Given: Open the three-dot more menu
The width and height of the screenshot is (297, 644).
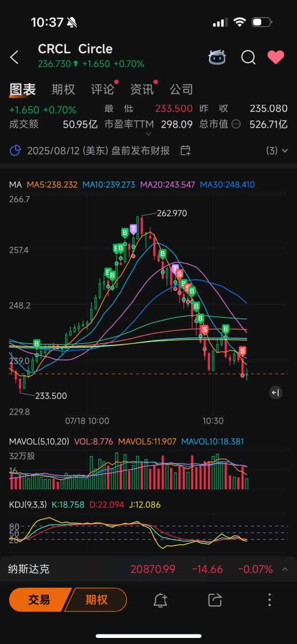Looking at the screenshot, I should (x=270, y=600).
